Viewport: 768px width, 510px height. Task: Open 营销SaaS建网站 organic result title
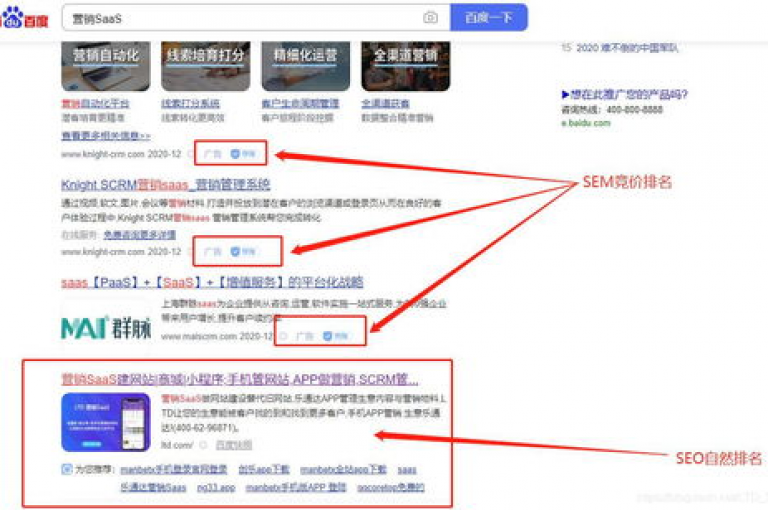coord(240,379)
